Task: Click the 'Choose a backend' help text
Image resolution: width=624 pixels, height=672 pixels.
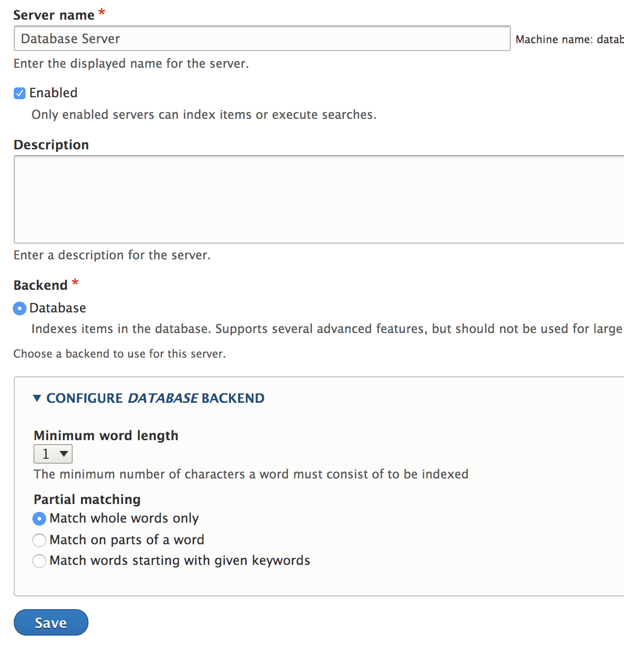Action: 119,354
